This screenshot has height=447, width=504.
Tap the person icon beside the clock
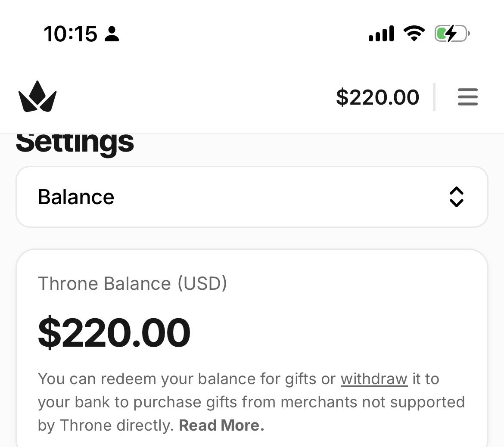pos(112,34)
